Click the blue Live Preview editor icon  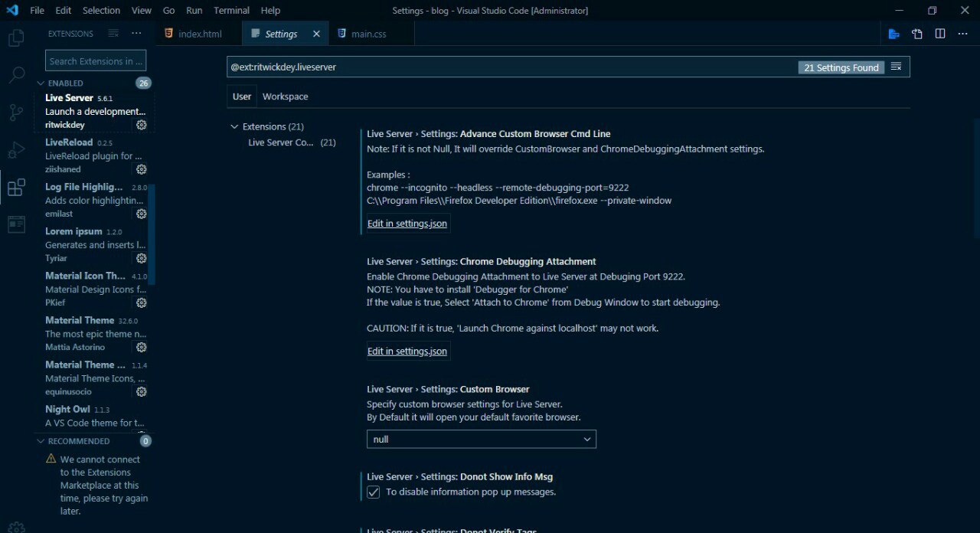[x=893, y=34]
